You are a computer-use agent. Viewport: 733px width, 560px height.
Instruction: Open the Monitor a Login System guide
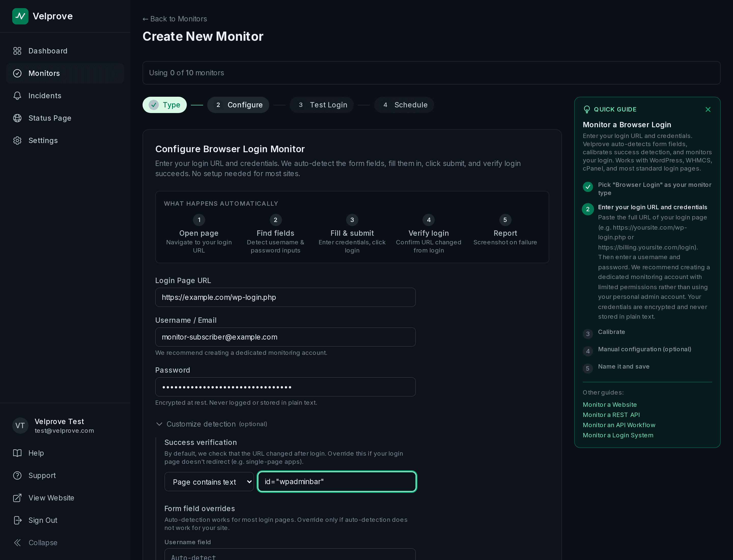click(x=618, y=435)
